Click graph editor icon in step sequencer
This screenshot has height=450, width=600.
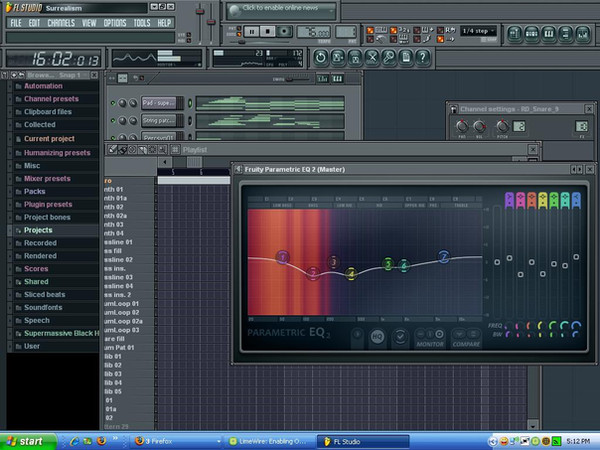click(323, 79)
